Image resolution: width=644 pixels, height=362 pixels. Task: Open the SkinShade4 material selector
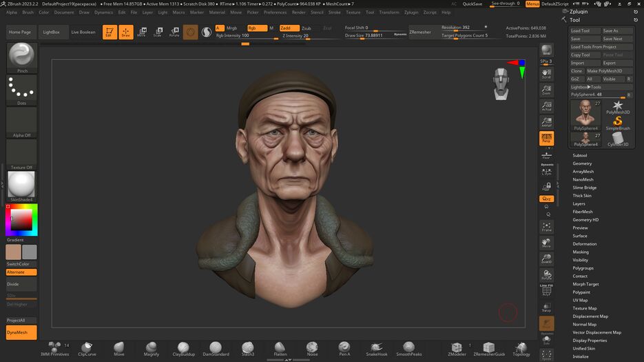pyautogui.click(x=21, y=186)
